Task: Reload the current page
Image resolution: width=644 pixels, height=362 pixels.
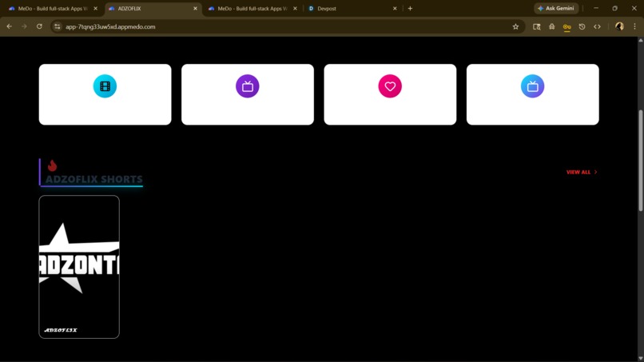Action: point(39,26)
